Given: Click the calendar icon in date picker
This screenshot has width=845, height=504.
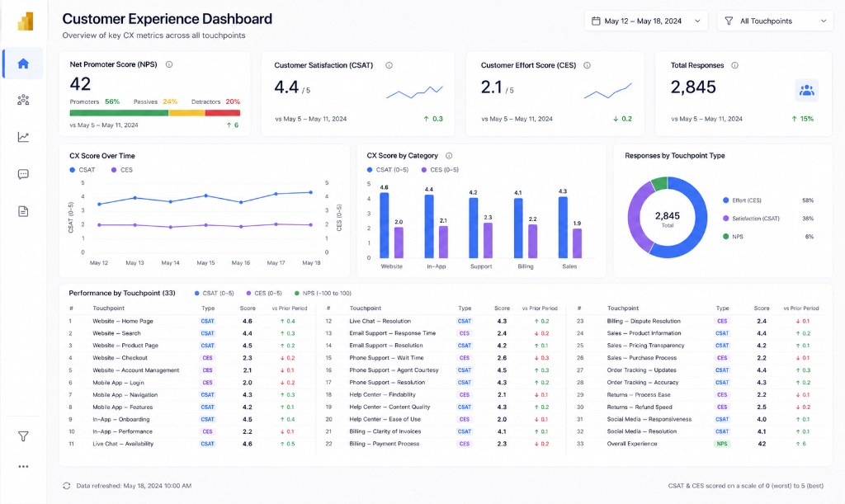Looking at the screenshot, I should point(596,21).
